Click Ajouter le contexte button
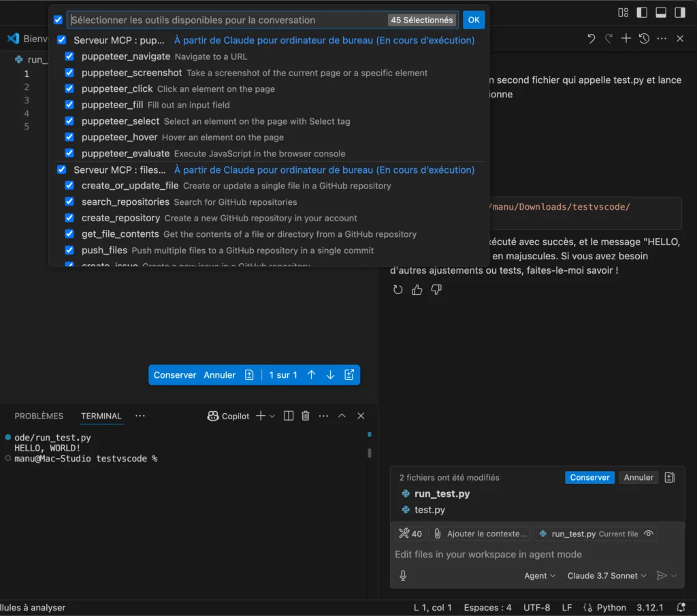The height and width of the screenshot is (616, 697). (480, 534)
